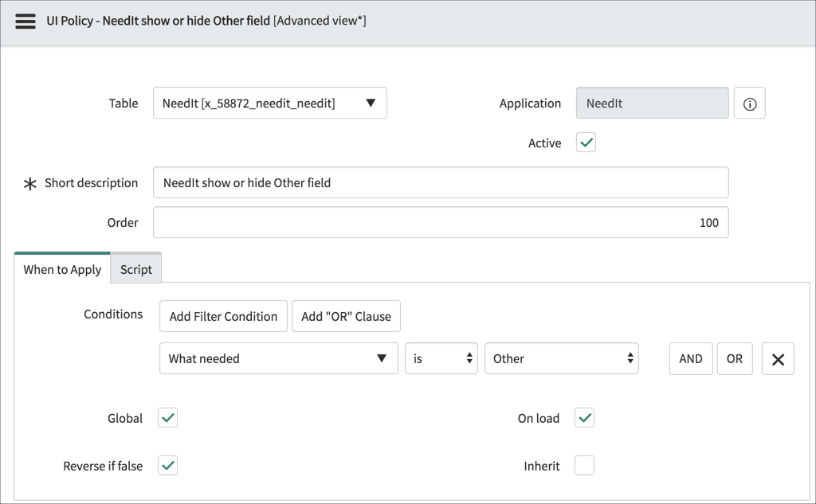
Task: Click the AND condition button
Action: [x=691, y=358]
